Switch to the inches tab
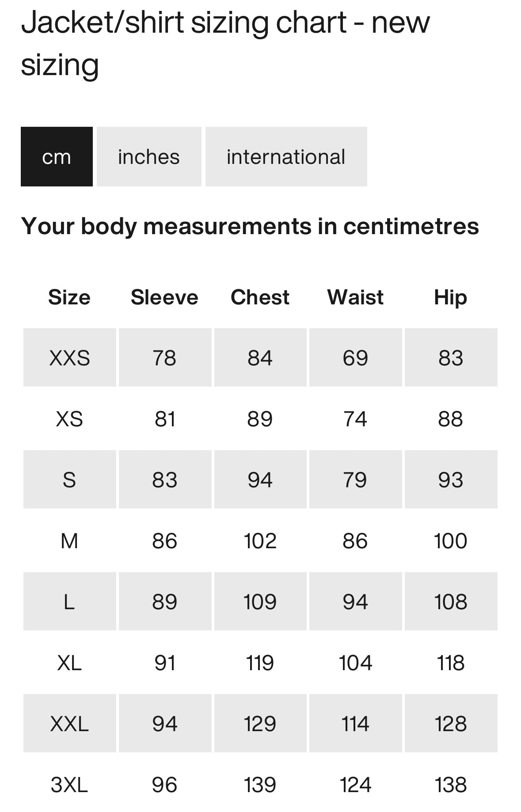Viewport: 521px width, 812px height. [x=149, y=157]
